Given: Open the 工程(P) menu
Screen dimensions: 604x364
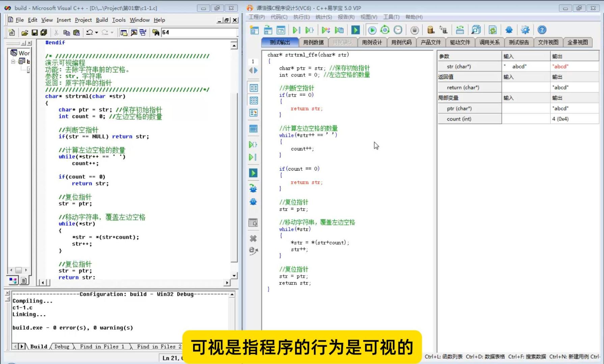Looking at the screenshot, I should (257, 17).
